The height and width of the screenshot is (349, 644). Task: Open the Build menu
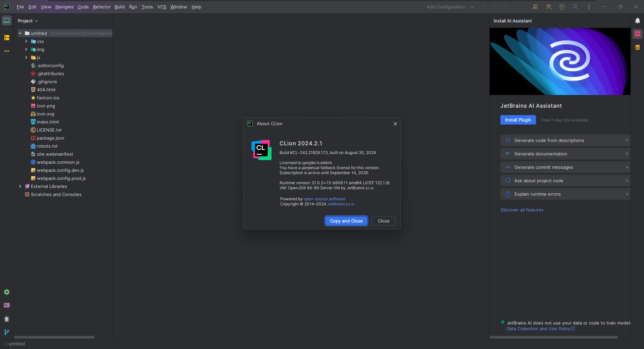point(119,7)
